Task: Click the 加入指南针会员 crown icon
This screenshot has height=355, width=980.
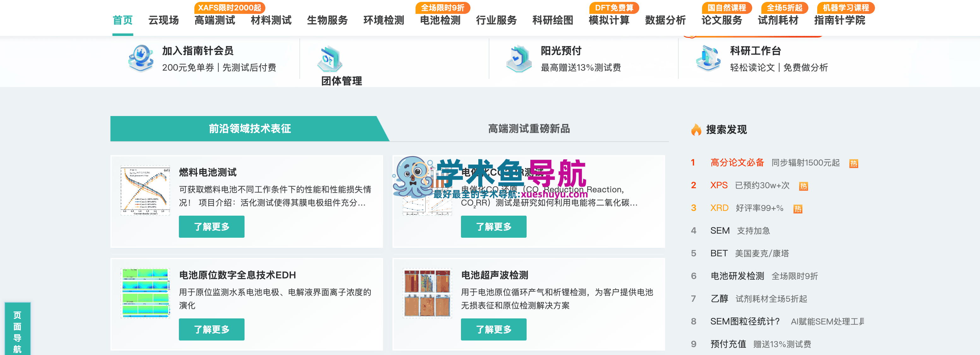Action: coord(141,58)
